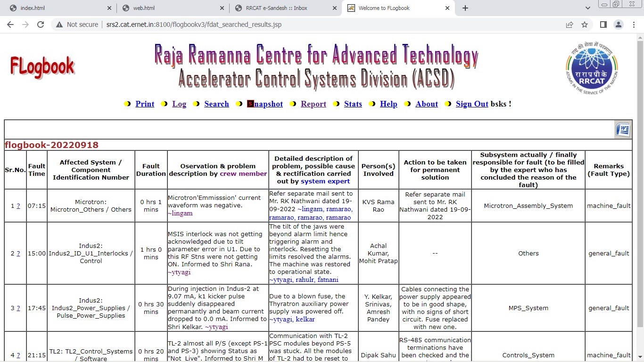Open the Log link
This screenshot has height=362, width=644.
179,104
